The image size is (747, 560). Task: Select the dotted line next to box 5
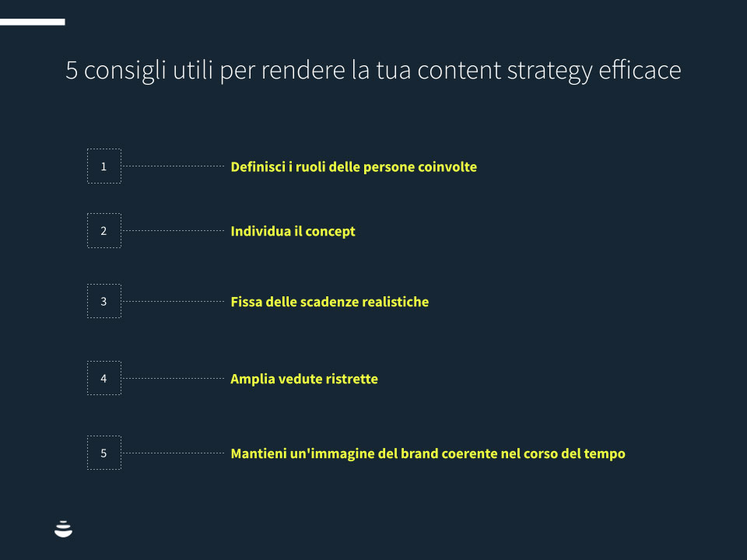pyautogui.click(x=173, y=453)
